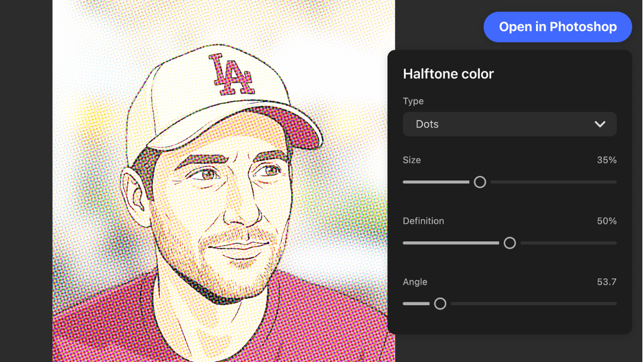644x362 pixels.
Task: Click the Open in Photoshop button
Action: pos(558,27)
